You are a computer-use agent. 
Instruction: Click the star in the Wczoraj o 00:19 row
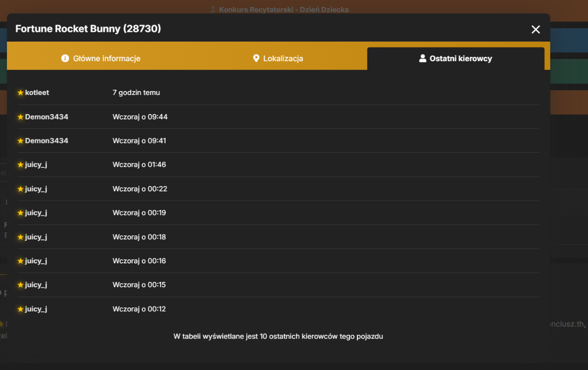pos(21,213)
